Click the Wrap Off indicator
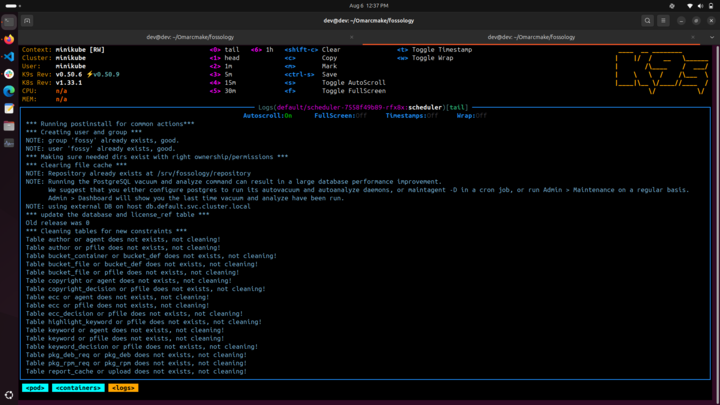The image size is (720, 405). [x=472, y=116]
